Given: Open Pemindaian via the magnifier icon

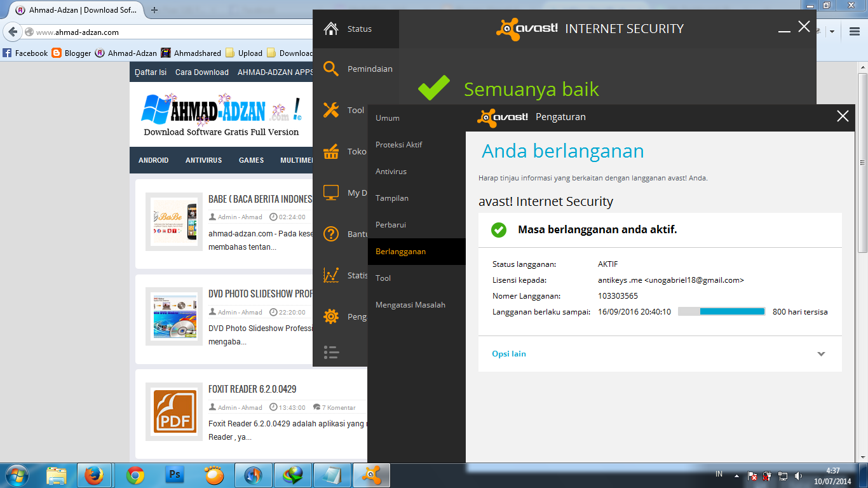Looking at the screenshot, I should [x=330, y=69].
